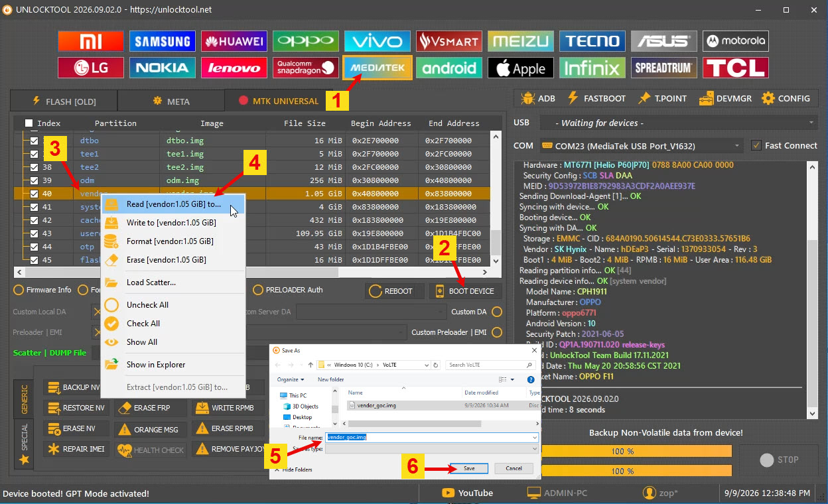This screenshot has width=828, height=504.
Task: Open the Samsung brand section
Action: tap(163, 41)
